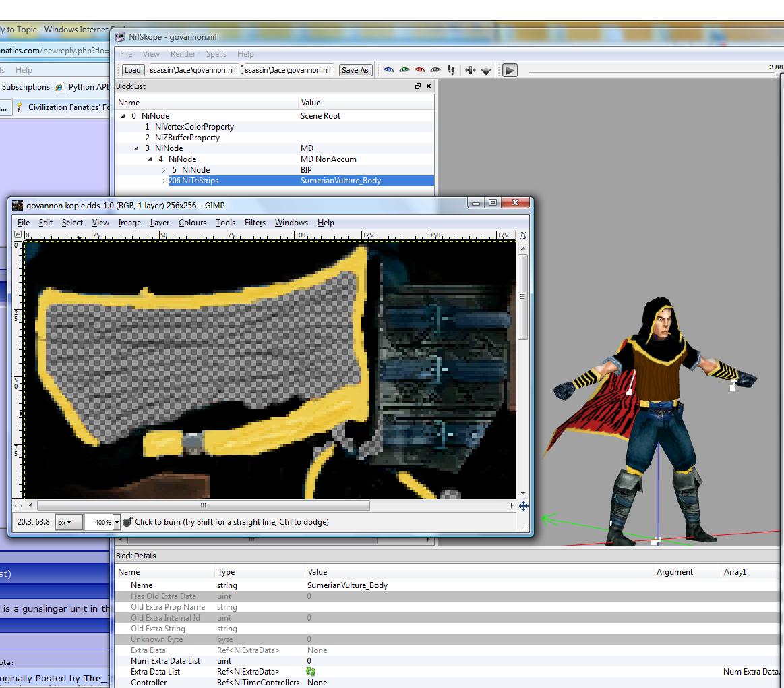Click GIMP zoom-on-resize icon at top right of canvas

tap(523, 235)
